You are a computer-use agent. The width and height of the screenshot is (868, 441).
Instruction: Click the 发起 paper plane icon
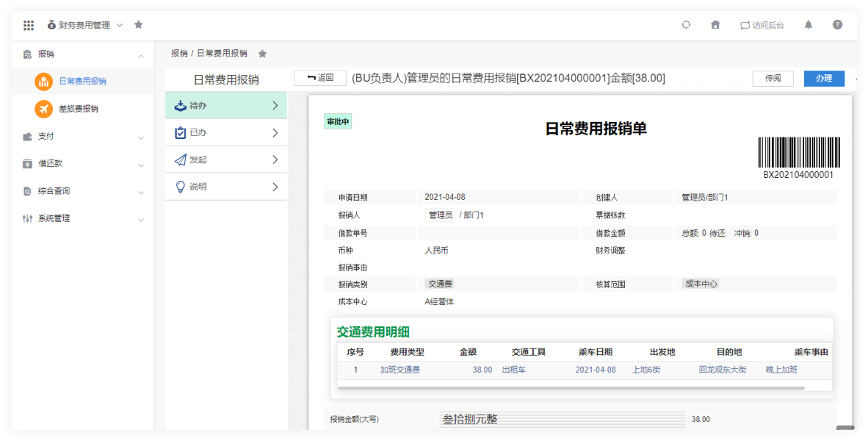pyautogui.click(x=179, y=159)
